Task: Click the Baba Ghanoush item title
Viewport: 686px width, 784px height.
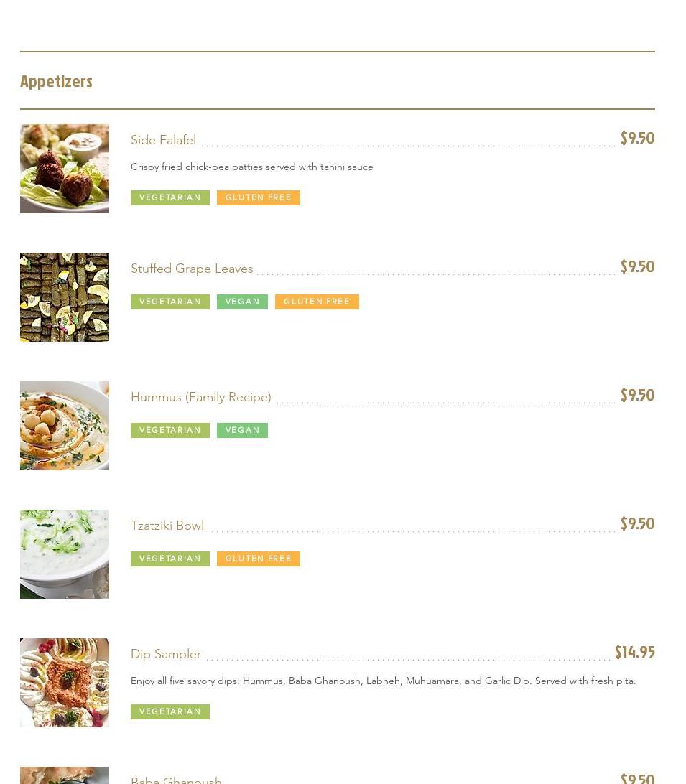Action: (176, 779)
